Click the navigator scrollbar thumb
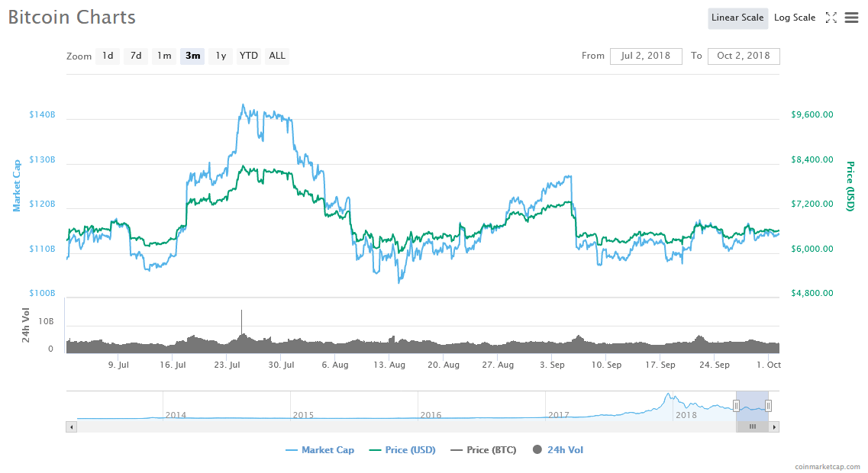Viewport: 868px width, 473px height. tap(752, 426)
